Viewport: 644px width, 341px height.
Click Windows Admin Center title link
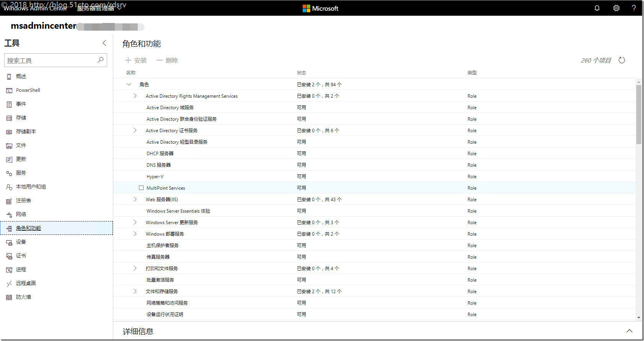click(x=35, y=8)
